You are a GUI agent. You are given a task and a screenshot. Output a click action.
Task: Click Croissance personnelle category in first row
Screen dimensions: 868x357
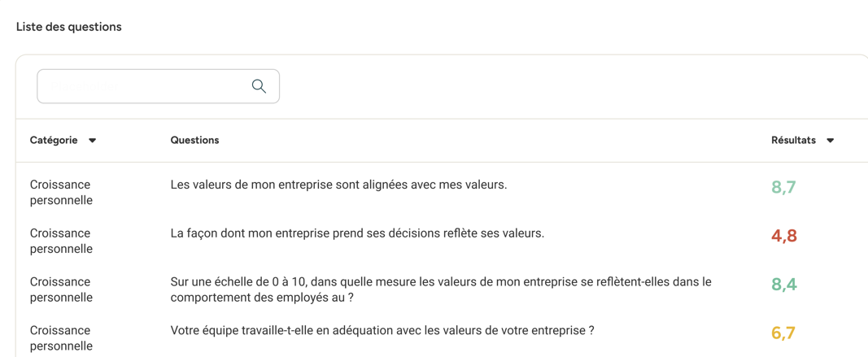point(61,193)
